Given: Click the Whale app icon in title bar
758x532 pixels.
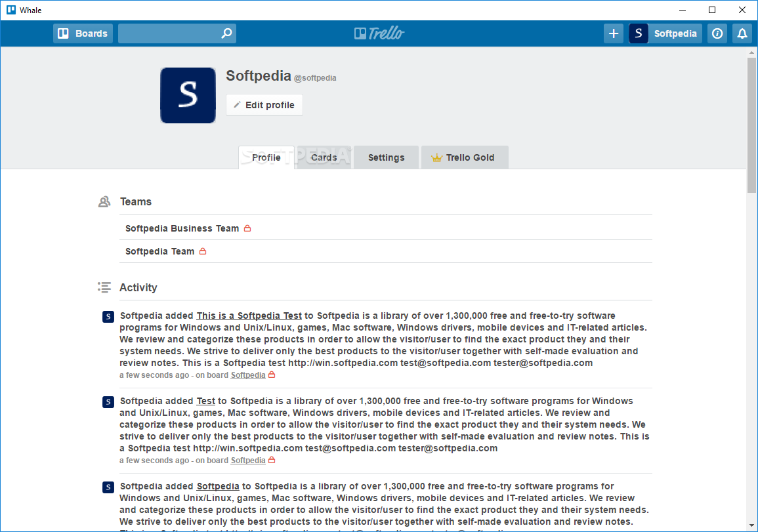Looking at the screenshot, I should (11, 10).
